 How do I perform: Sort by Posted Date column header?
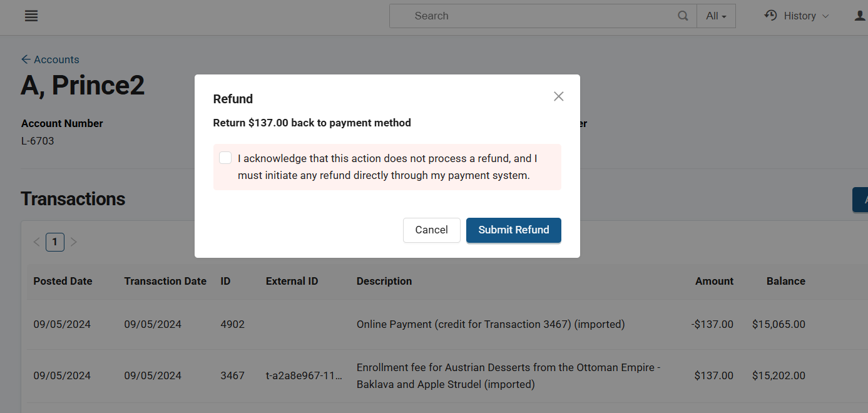[63, 282]
